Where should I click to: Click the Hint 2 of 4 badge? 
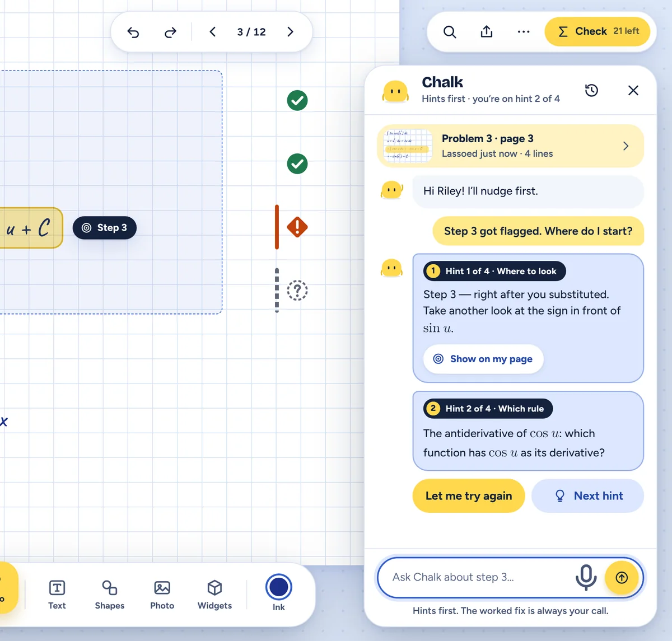(488, 409)
